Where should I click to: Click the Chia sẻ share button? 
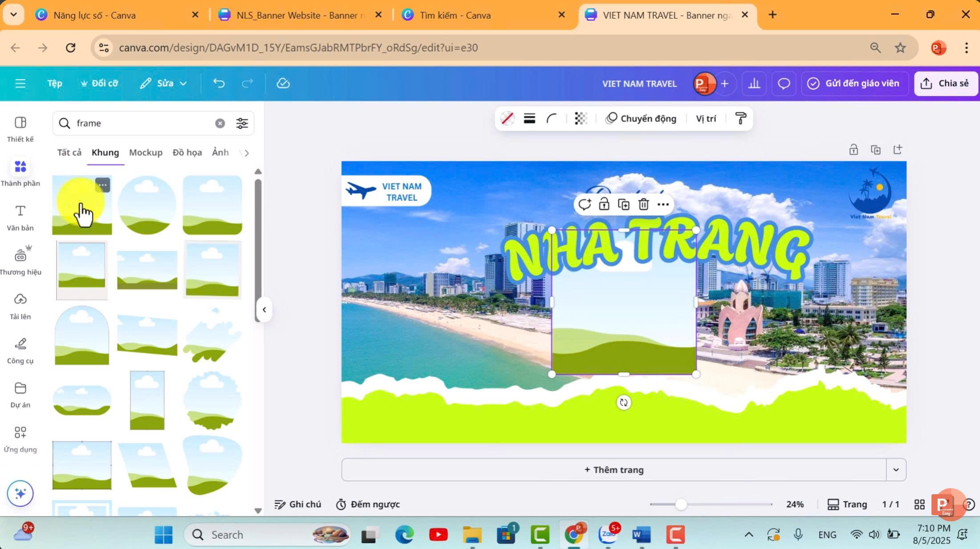[x=945, y=83]
